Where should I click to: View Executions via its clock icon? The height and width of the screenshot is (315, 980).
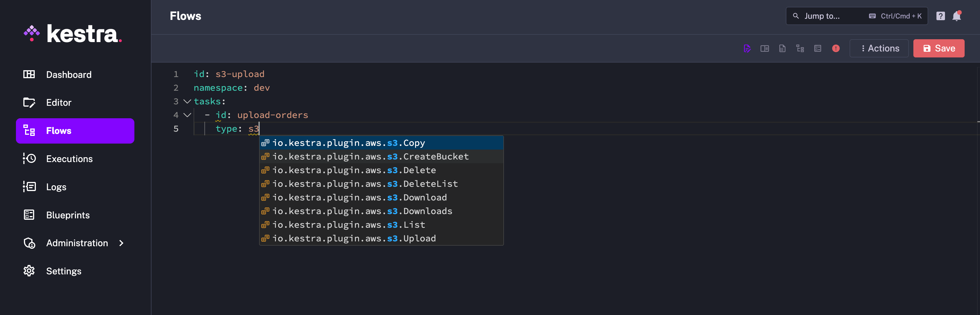(29, 159)
